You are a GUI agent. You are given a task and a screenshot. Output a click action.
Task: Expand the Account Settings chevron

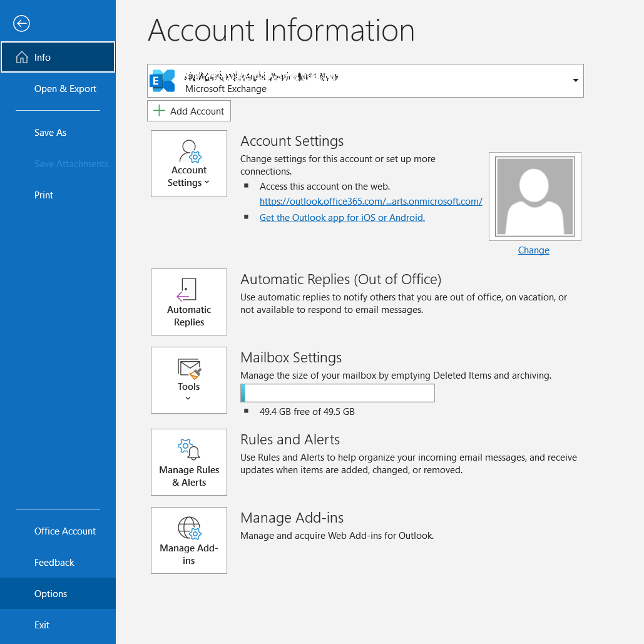(207, 182)
